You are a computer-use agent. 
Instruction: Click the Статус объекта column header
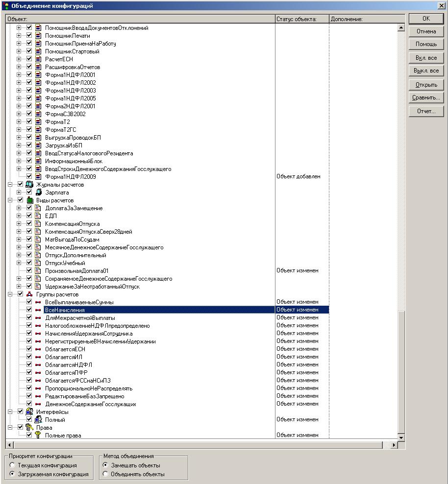(302, 19)
